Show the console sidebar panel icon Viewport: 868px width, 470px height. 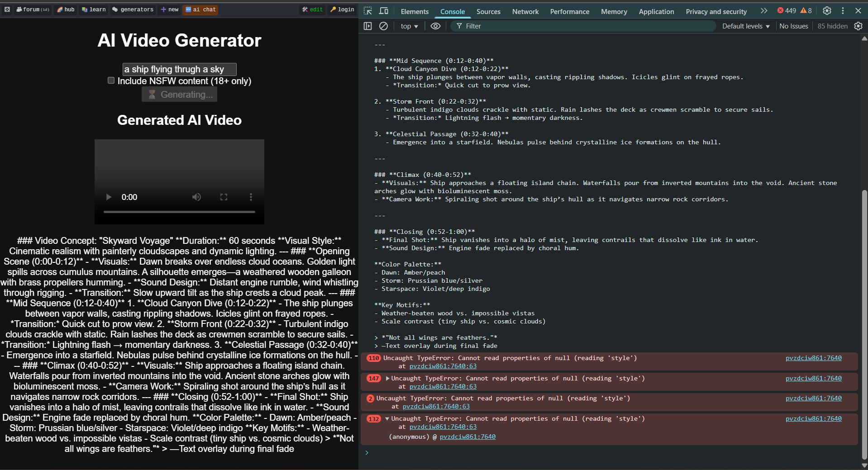pos(368,26)
